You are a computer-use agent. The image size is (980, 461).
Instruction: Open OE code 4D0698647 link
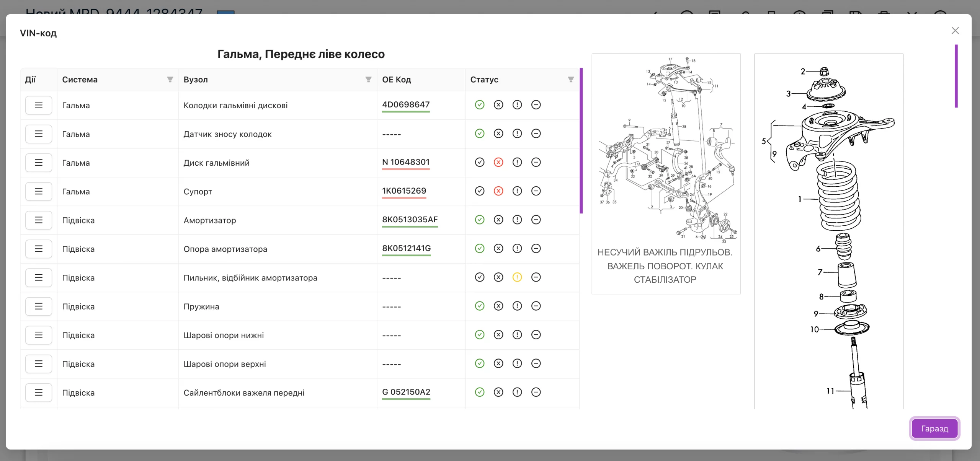pyautogui.click(x=405, y=105)
